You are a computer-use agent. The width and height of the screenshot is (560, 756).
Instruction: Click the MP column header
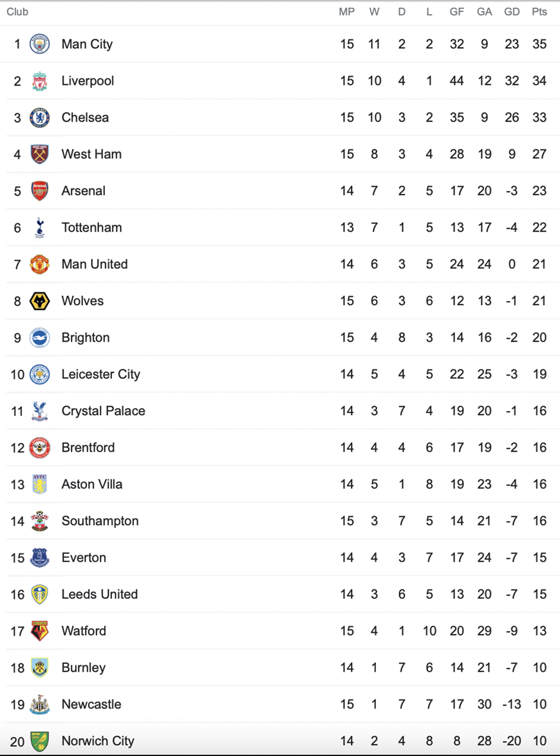[347, 12]
